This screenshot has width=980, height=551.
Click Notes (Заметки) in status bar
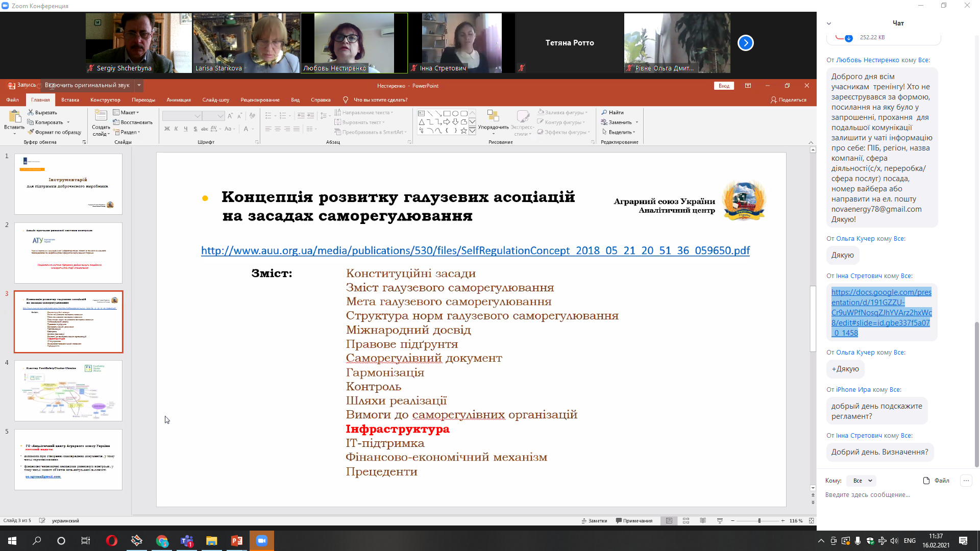594,521
